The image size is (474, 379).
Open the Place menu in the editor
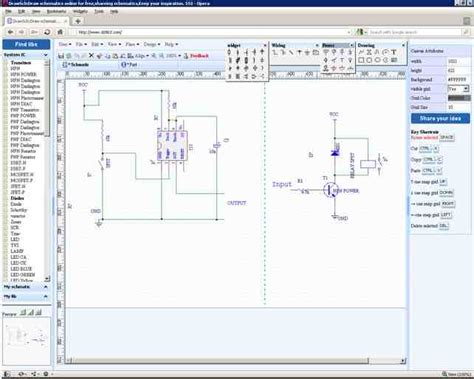tap(132, 44)
